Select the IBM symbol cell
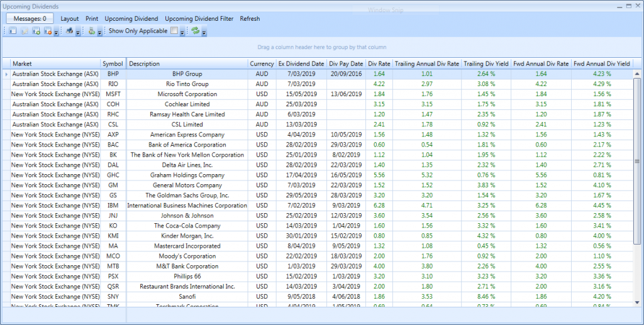This screenshot has height=325, width=644. coord(113,206)
